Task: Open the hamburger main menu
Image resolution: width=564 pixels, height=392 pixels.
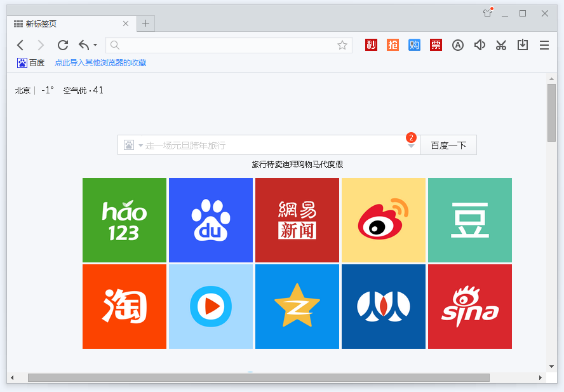Action: coord(544,45)
